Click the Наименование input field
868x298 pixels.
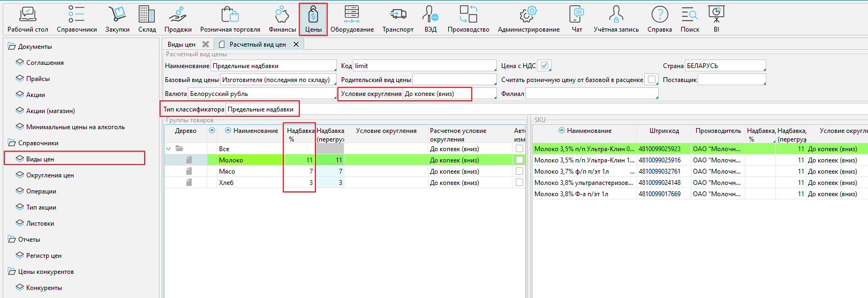[273, 66]
